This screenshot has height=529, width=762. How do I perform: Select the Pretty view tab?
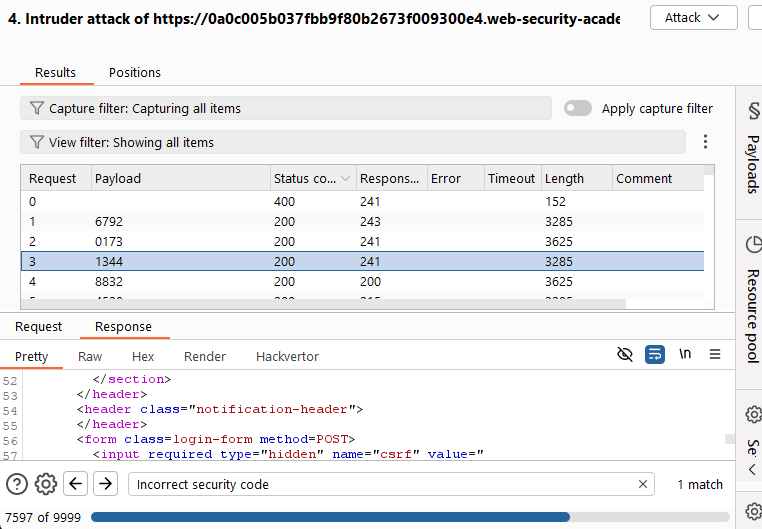pyautogui.click(x=32, y=357)
